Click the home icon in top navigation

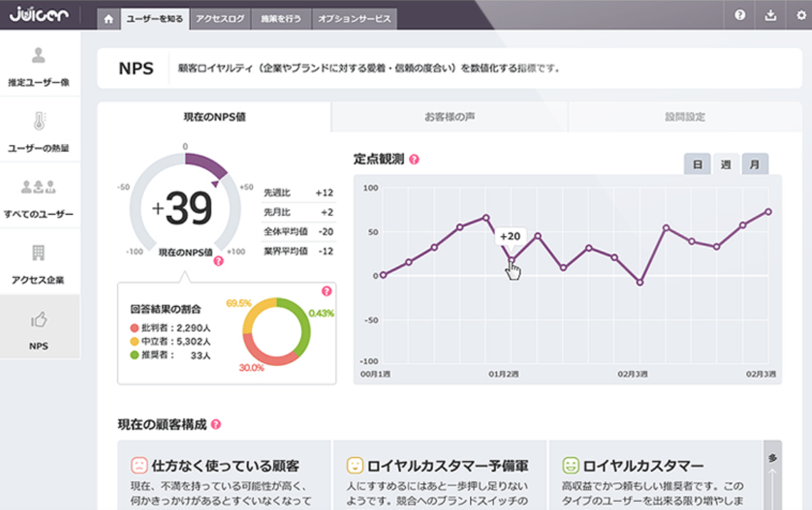pos(108,19)
